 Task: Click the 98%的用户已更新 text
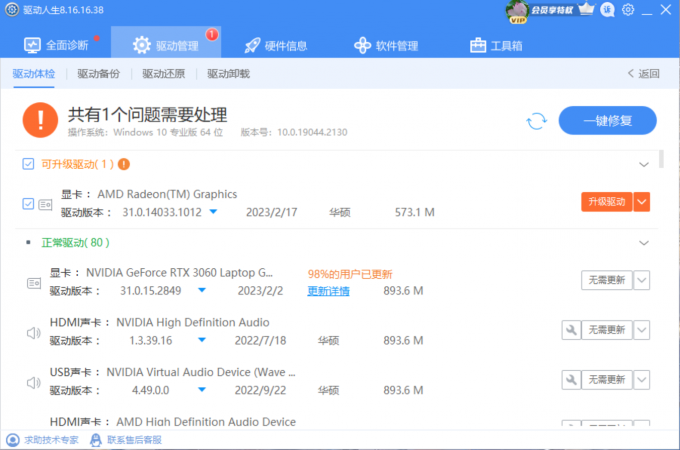(350, 274)
